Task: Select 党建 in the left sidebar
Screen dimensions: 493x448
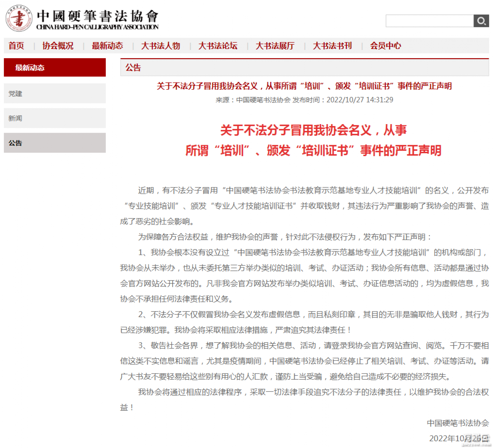Action: click(x=55, y=94)
